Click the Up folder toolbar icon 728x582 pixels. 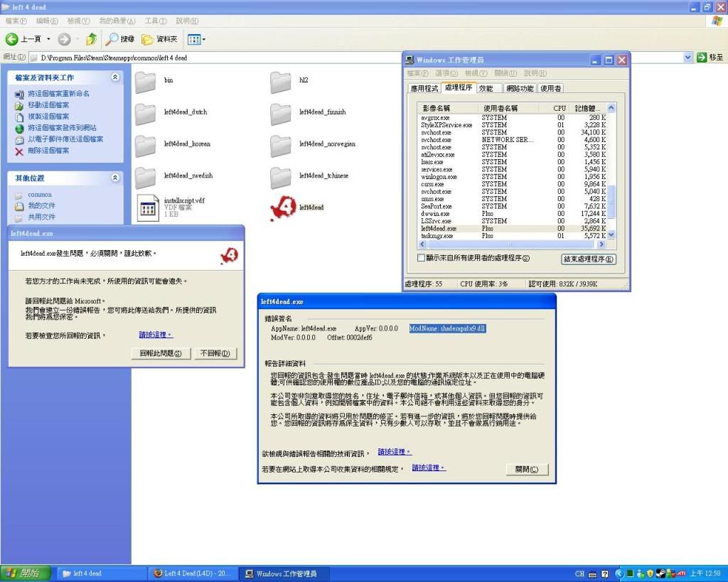tap(91, 39)
